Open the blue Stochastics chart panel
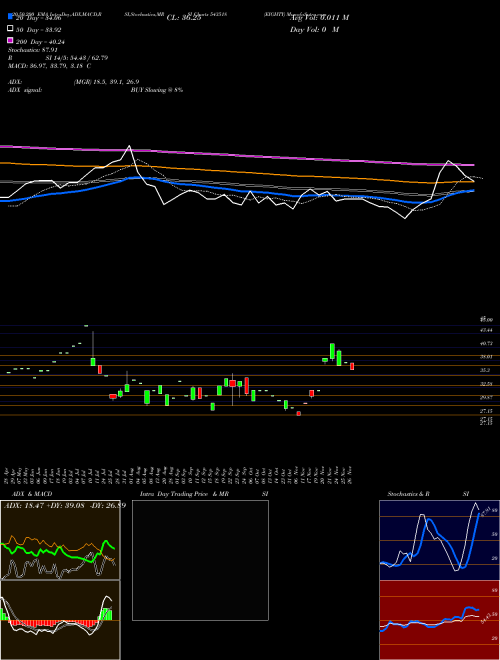500x660 pixels. (439, 540)
